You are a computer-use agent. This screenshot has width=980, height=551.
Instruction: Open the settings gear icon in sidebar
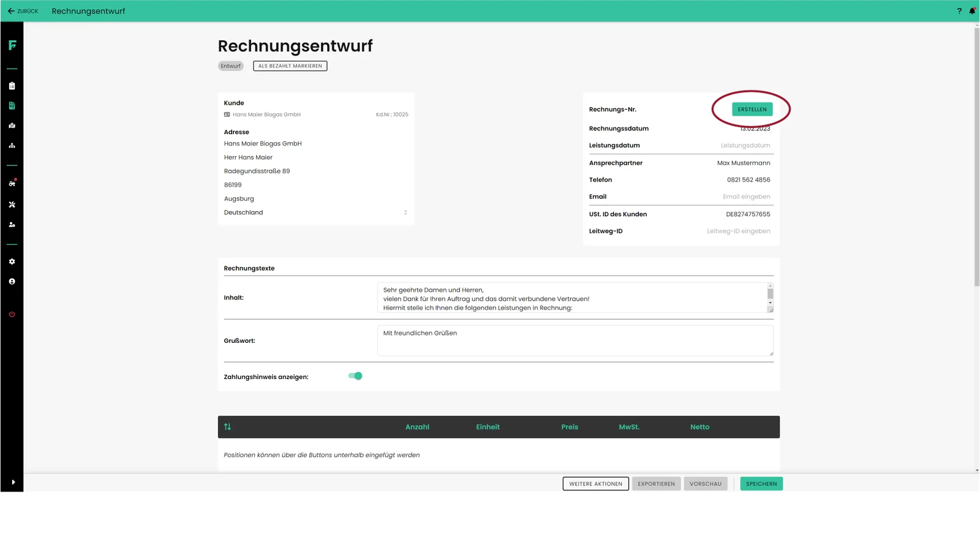click(x=12, y=261)
